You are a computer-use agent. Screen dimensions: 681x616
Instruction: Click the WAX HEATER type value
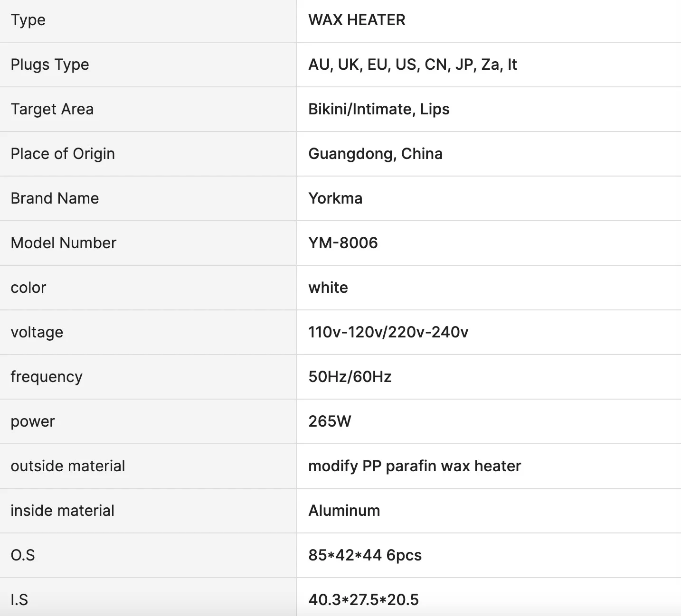click(357, 20)
